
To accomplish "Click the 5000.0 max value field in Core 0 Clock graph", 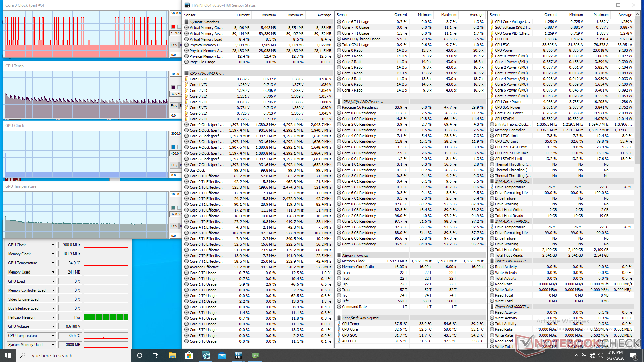I will coord(176,13).
